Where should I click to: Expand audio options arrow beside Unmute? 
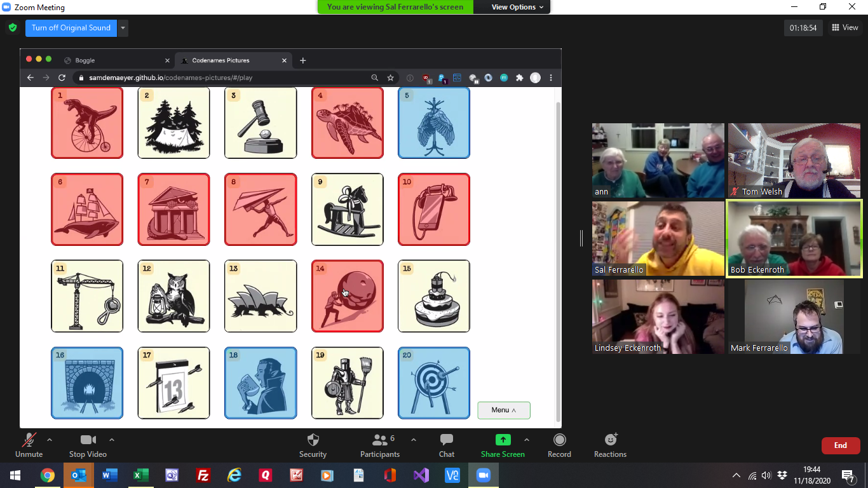click(50, 440)
